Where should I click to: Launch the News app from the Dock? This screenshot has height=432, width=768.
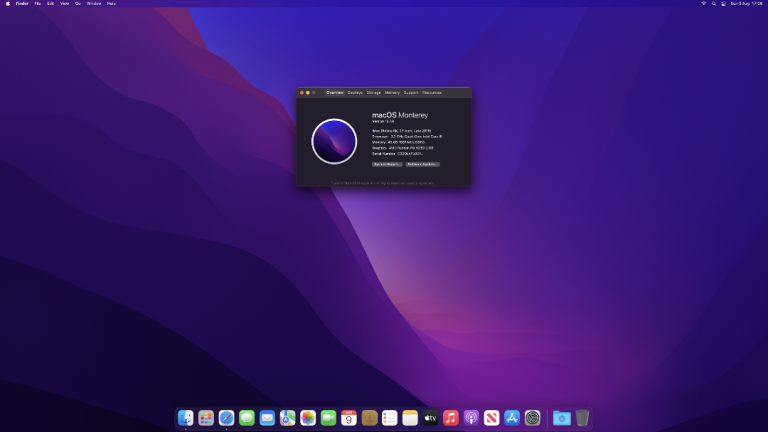[491, 418]
